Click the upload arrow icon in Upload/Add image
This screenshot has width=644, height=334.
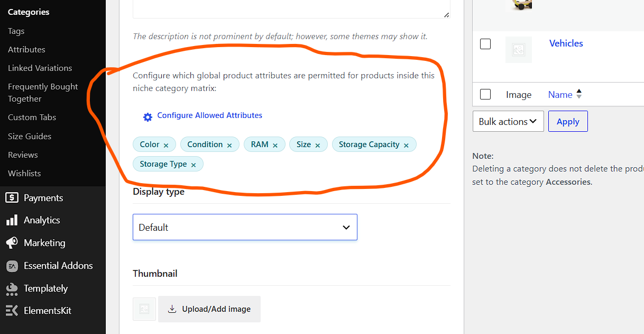[x=172, y=309]
